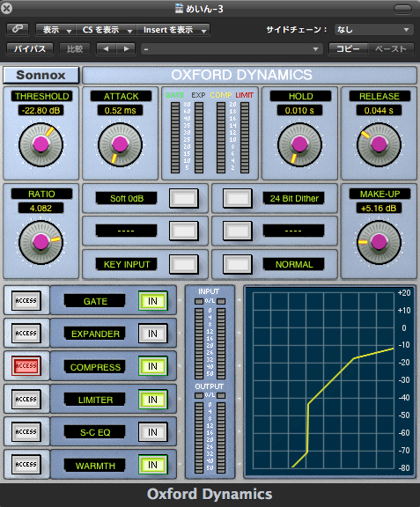Toggle the COMPRESS IN button

(152, 366)
